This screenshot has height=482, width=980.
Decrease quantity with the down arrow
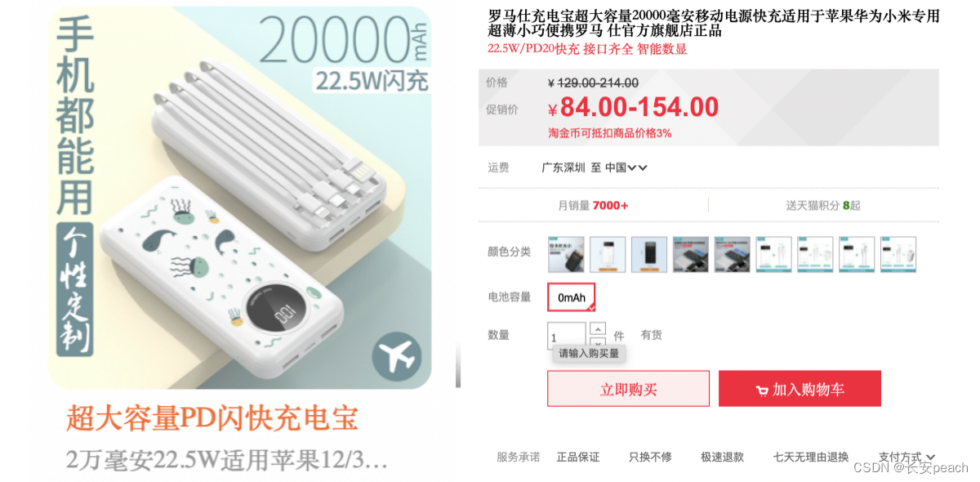(x=598, y=342)
